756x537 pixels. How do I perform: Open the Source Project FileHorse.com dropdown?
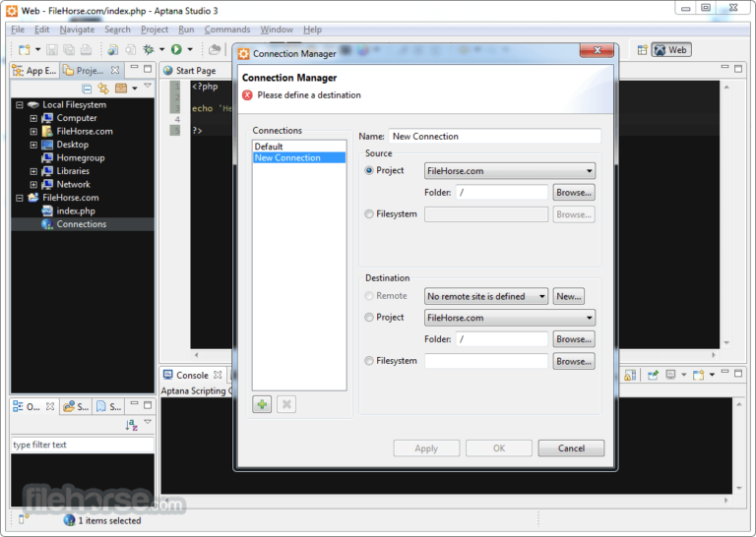pyautogui.click(x=509, y=171)
